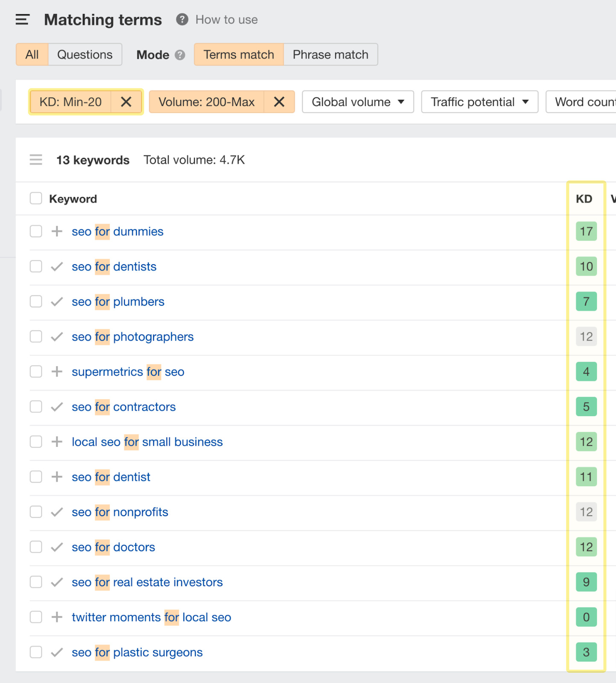Switch to the Questions tab
This screenshot has width=616, height=683.
point(85,55)
